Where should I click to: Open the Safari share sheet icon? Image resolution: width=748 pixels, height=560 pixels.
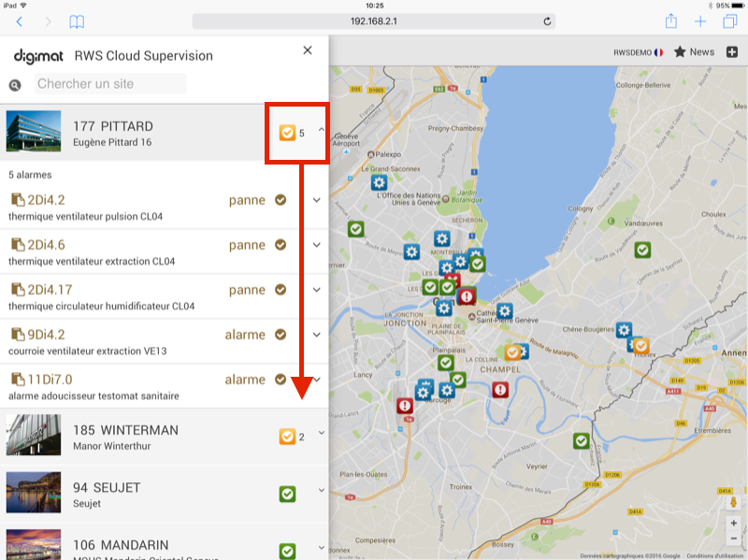(671, 21)
